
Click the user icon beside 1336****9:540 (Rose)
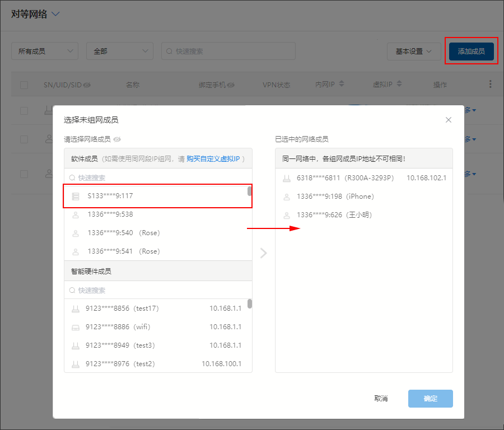[x=76, y=233]
